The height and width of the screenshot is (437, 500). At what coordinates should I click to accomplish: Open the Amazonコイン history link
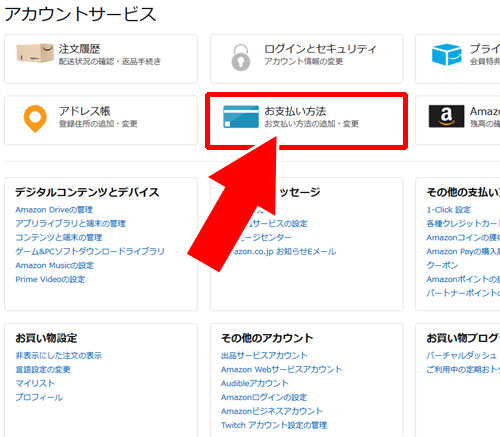(463, 237)
